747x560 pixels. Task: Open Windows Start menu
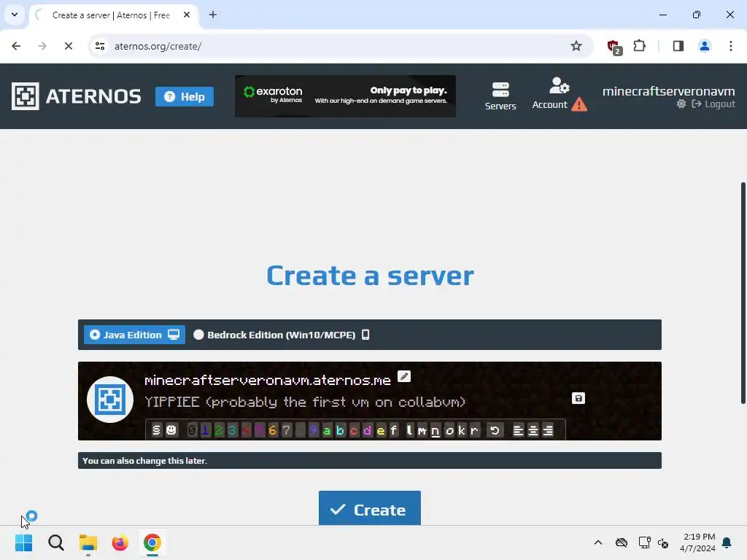pyautogui.click(x=24, y=542)
